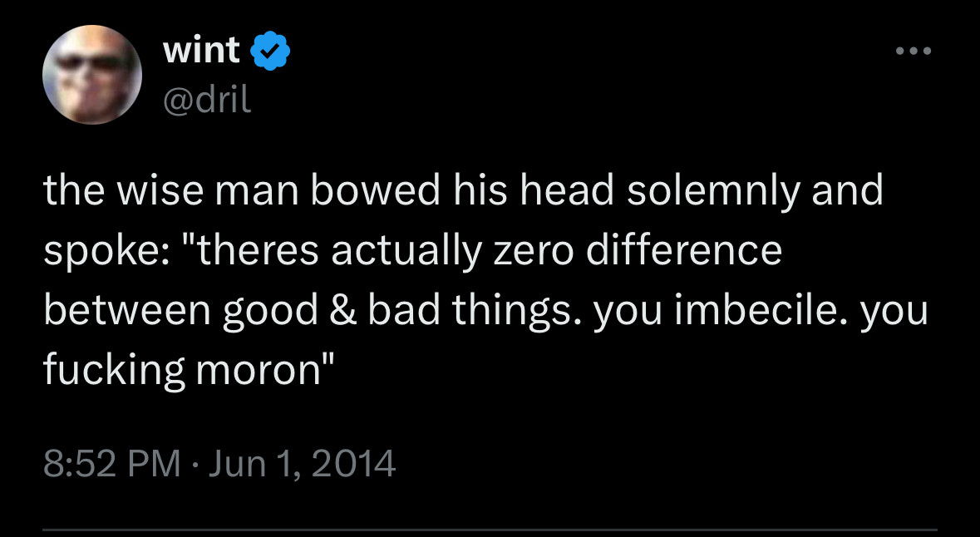The width and height of the screenshot is (980, 537).
Task: Click the tweet's first line of text
Action: point(462,191)
